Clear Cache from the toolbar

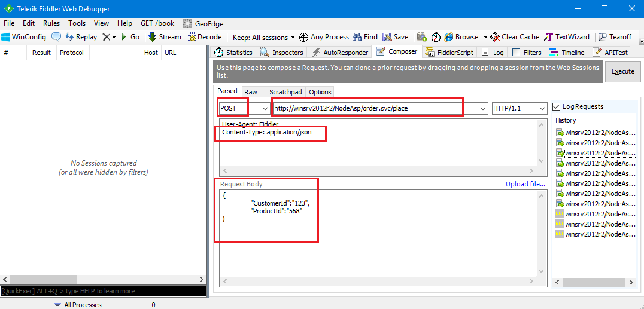[x=515, y=37]
